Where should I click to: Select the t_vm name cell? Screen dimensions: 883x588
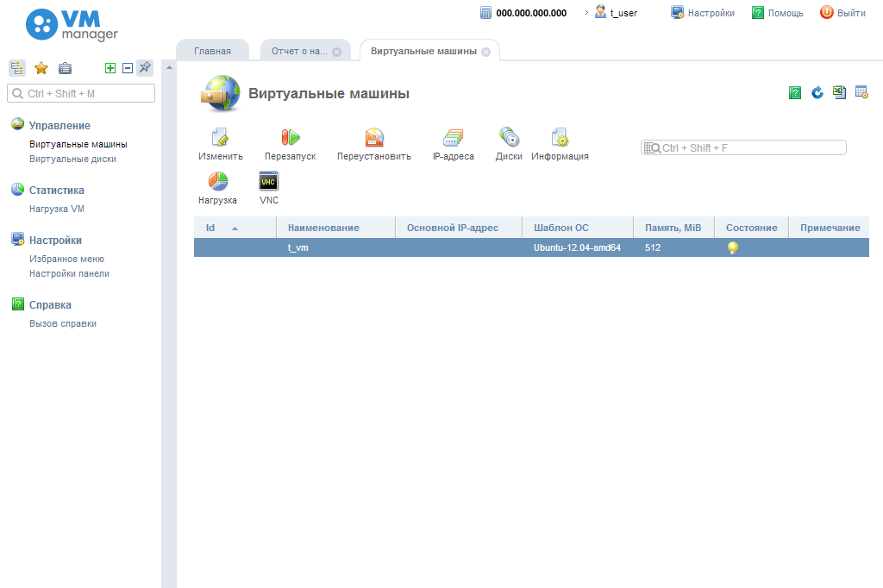pyautogui.click(x=335, y=247)
